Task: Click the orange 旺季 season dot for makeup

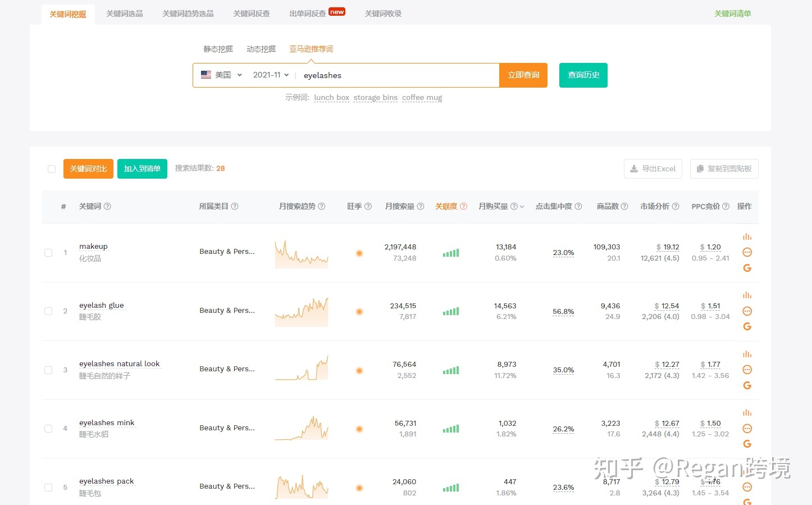Action: click(359, 253)
